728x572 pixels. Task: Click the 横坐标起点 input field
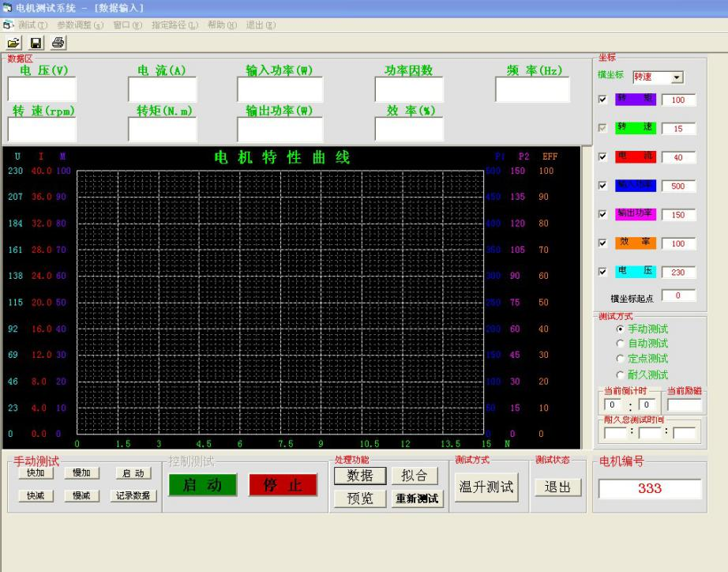pos(677,295)
